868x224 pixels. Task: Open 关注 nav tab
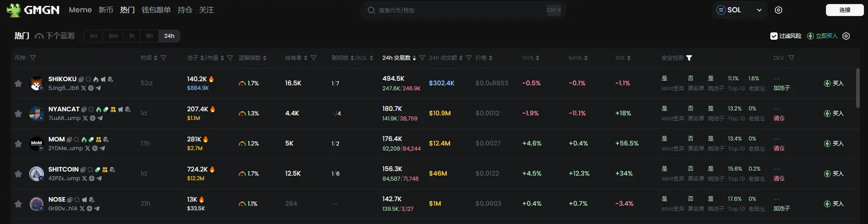coord(206,10)
